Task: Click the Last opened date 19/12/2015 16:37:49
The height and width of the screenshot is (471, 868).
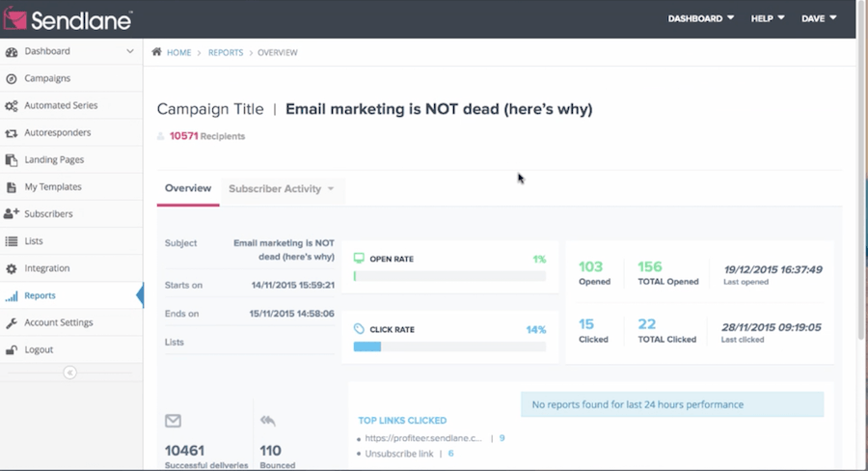Action: (x=773, y=270)
